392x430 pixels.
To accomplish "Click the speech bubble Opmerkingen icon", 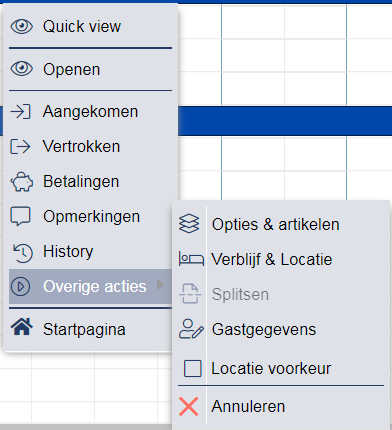I will coord(21,217).
